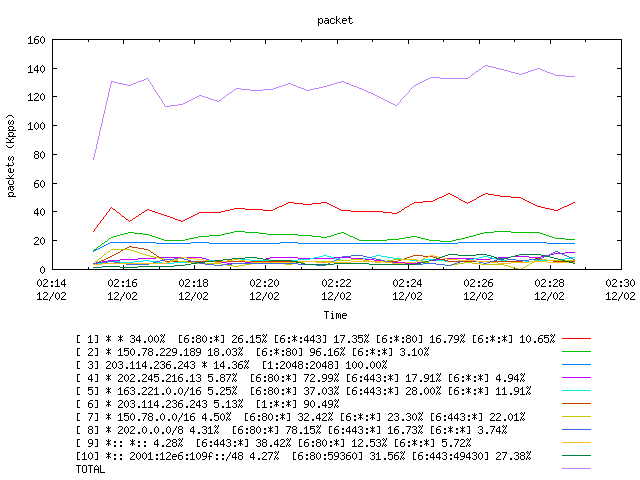Click the y-axis tick value 140
The height and width of the screenshot is (480, 640).
tap(36, 69)
